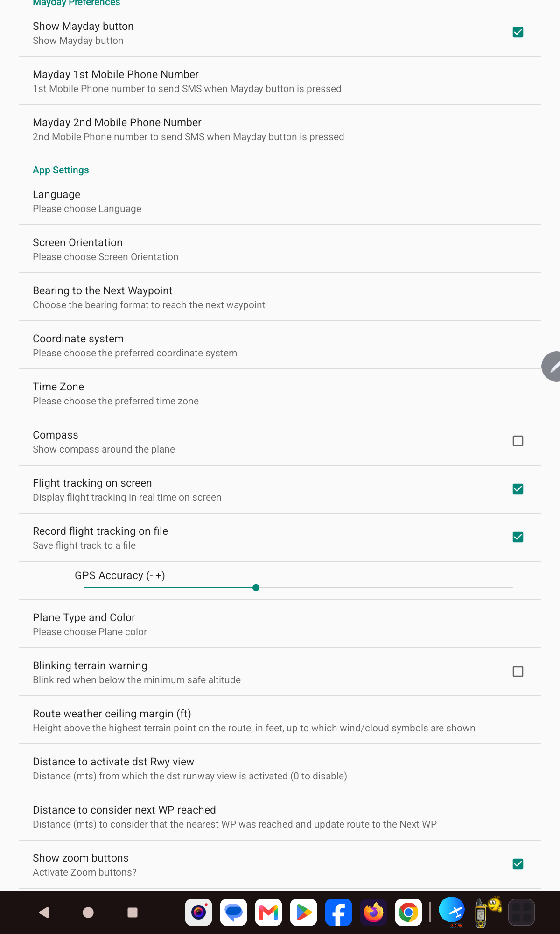Launch Chrome from the taskbar
The height and width of the screenshot is (934, 560).
(408, 912)
